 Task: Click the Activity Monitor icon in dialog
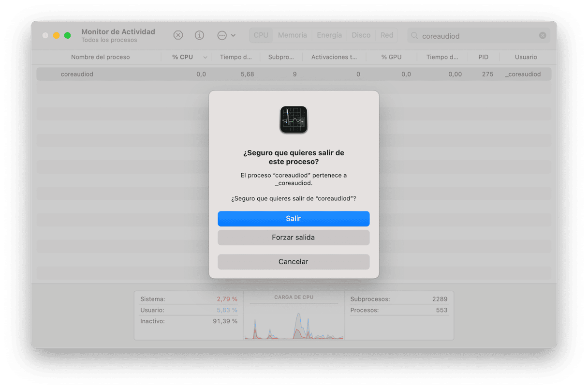(294, 120)
